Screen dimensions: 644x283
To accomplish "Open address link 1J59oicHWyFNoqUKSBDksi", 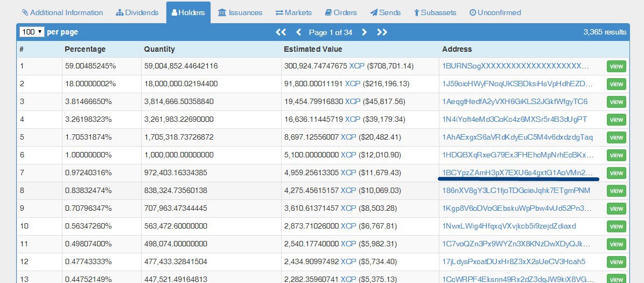I will [517, 84].
